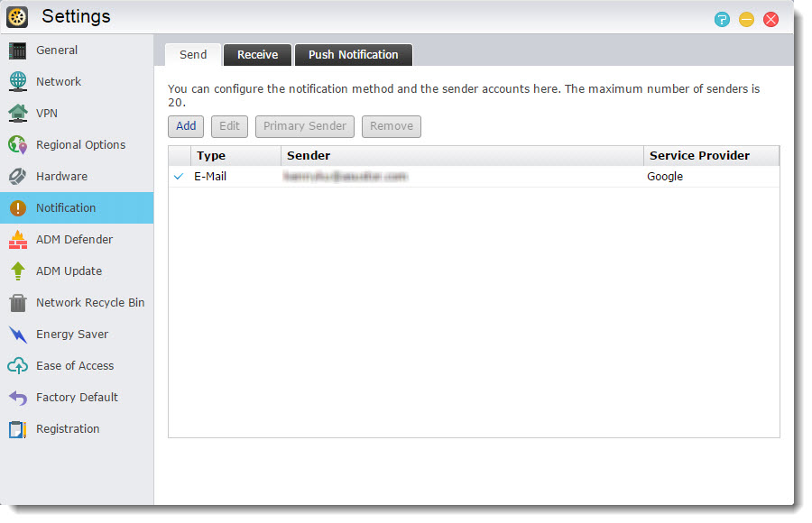Click the Add sender button
Viewport: 812px width, 523px height.
coord(186,126)
